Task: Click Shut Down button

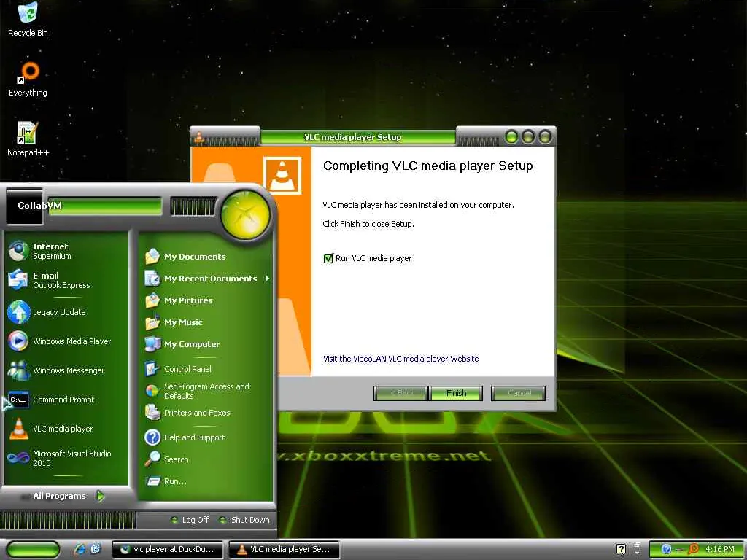Action: (x=244, y=519)
